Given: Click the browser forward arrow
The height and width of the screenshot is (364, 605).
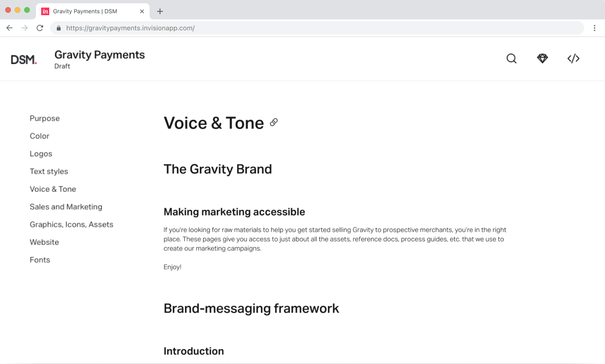Looking at the screenshot, I should [x=25, y=28].
